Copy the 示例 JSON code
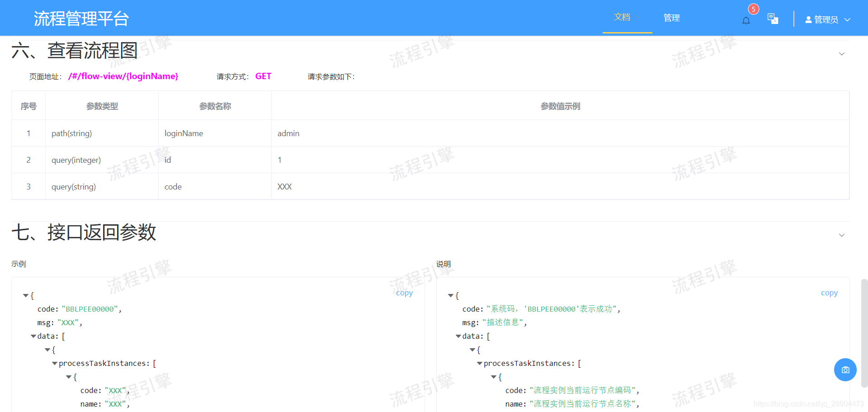Screen dimensions: 868x412 click(404, 293)
